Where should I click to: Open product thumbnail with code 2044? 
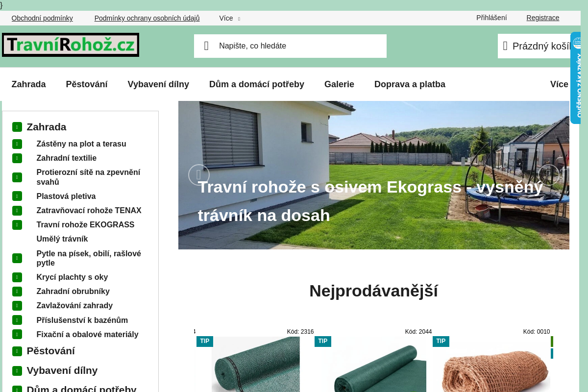(374, 364)
